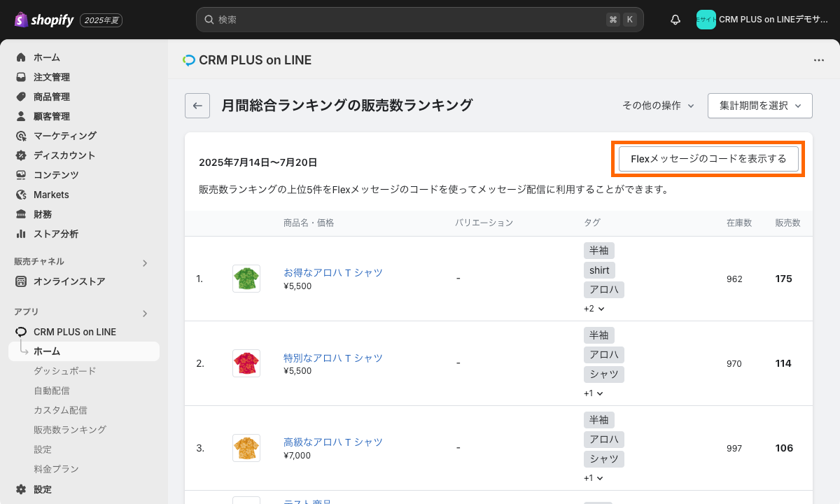Select the ホーム item under CRM PLUS
840x504 pixels.
coord(84,351)
